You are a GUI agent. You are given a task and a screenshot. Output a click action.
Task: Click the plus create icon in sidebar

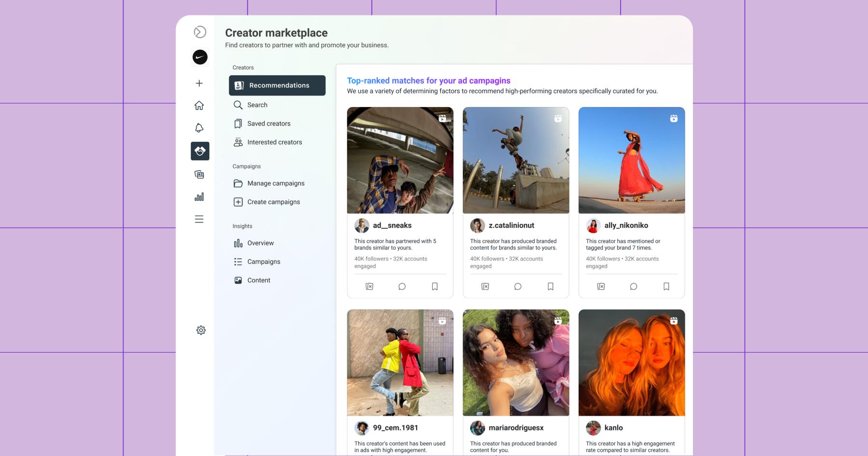(199, 83)
